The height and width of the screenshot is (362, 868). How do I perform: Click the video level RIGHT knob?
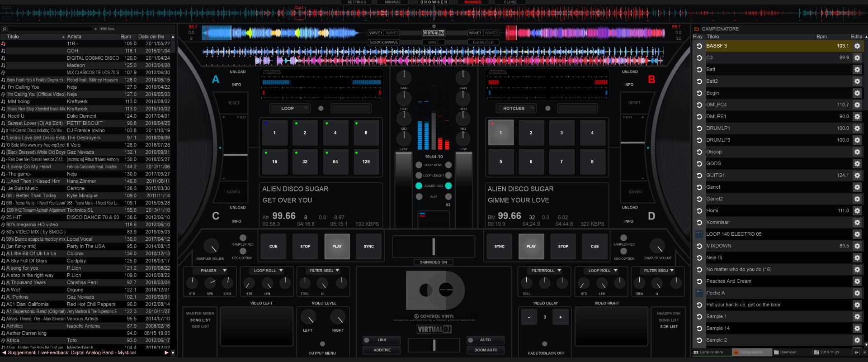click(338, 317)
